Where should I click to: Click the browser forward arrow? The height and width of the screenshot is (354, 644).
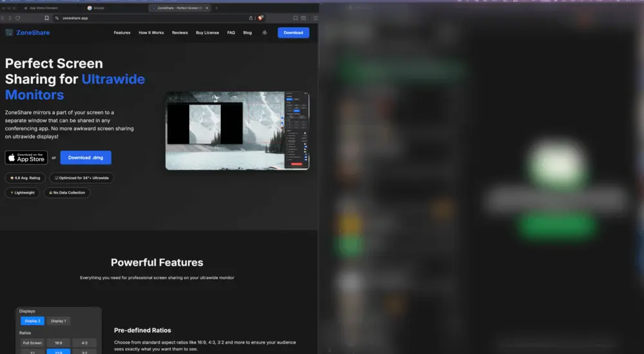(10, 18)
